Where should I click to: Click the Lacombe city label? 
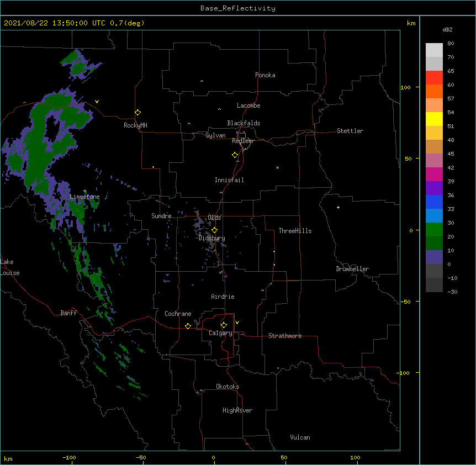pos(248,105)
